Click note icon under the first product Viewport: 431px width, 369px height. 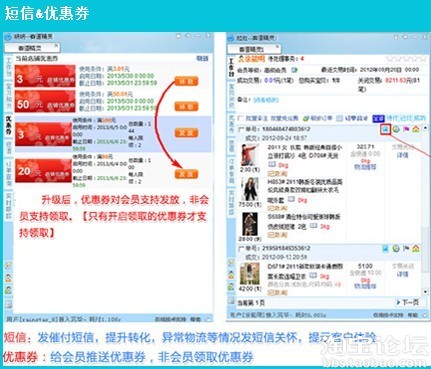coord(272,164)
